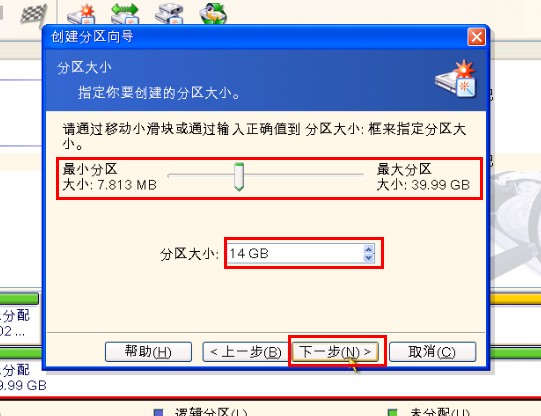Screen dimensions: 541x416
Task: Click the green 未分配 legend square
Action: [x=392, y=412]
